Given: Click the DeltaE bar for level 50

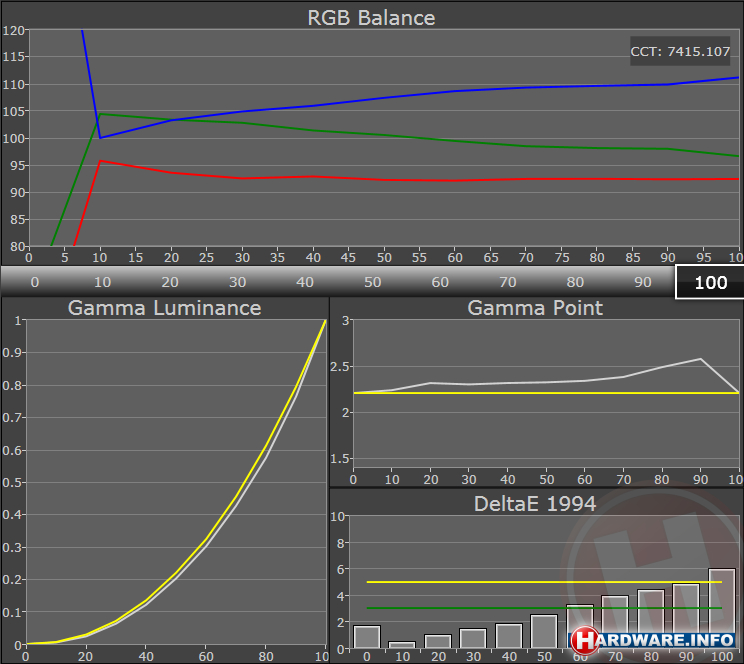Looking at the screenshot, I should [x=544, y=631].
